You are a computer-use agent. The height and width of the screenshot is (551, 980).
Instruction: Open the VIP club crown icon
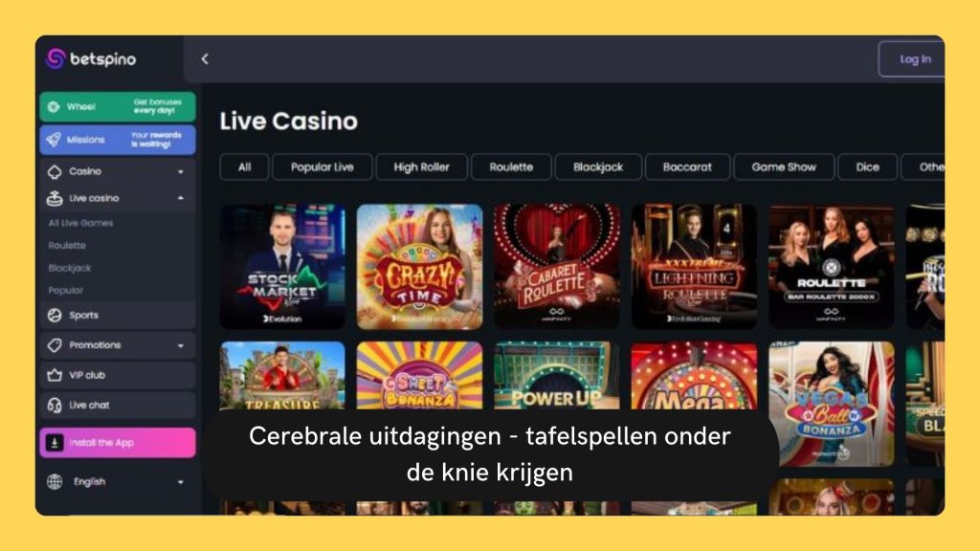point(55,375)
